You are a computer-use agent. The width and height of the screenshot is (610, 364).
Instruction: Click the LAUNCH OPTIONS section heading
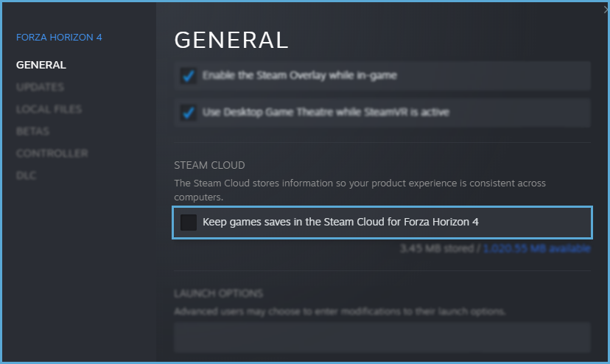[x=218, y=293]
